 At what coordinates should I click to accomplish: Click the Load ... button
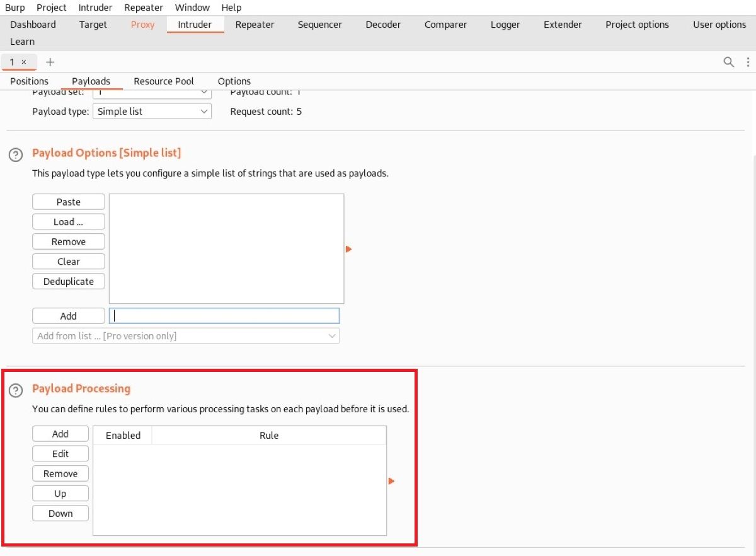pyautogui.click(x=69, y=222)
